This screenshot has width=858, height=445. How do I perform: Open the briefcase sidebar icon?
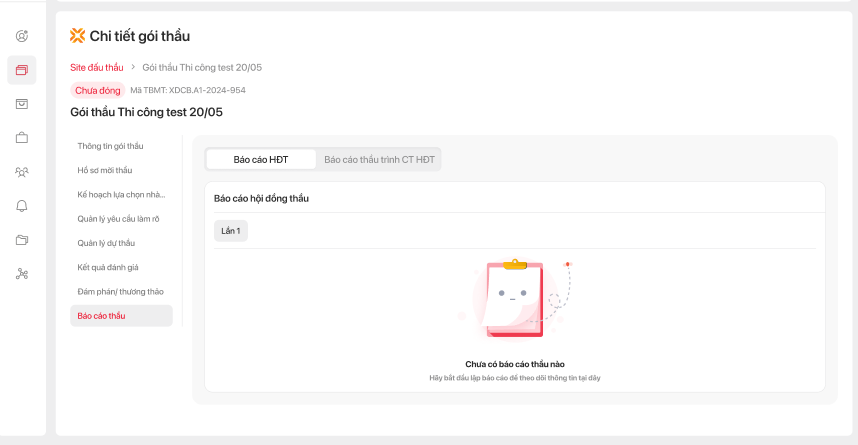[x=22, y=137]
